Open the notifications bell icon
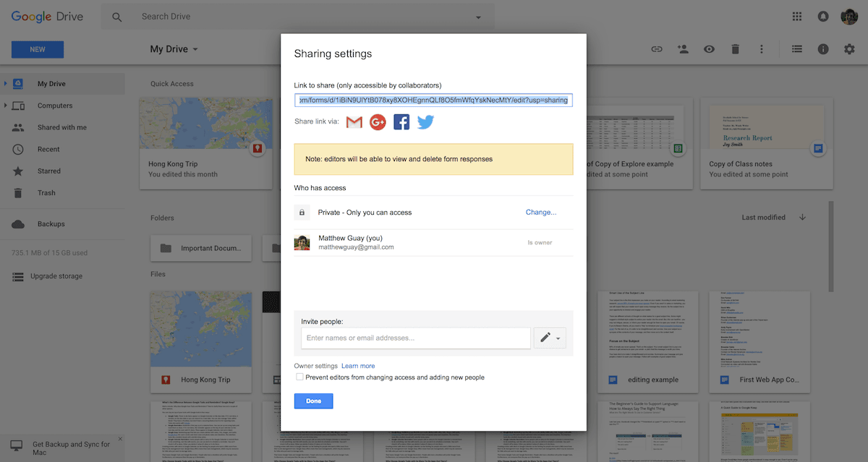The height and width of the screenshot is (462, 868). (823, 17)
